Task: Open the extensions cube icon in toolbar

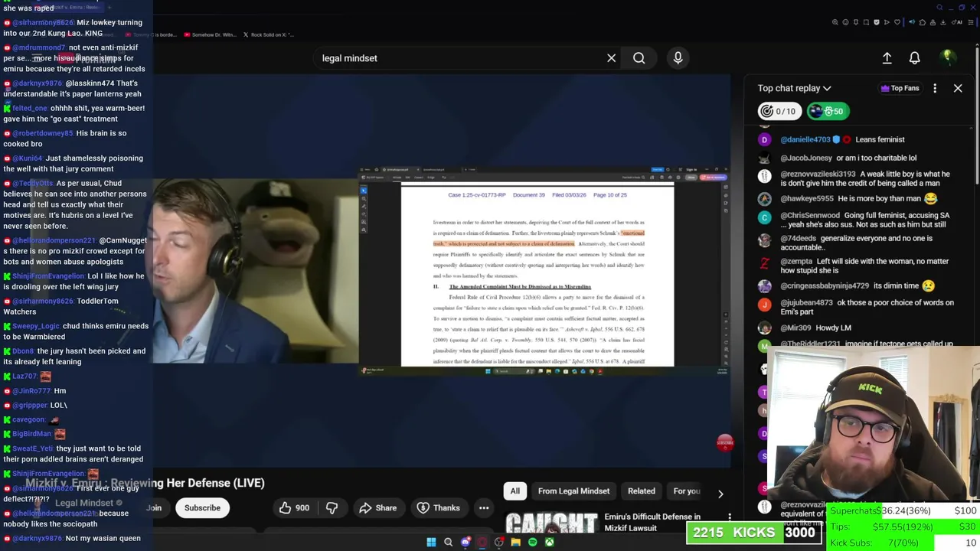Action: click(x=923, y=22)
